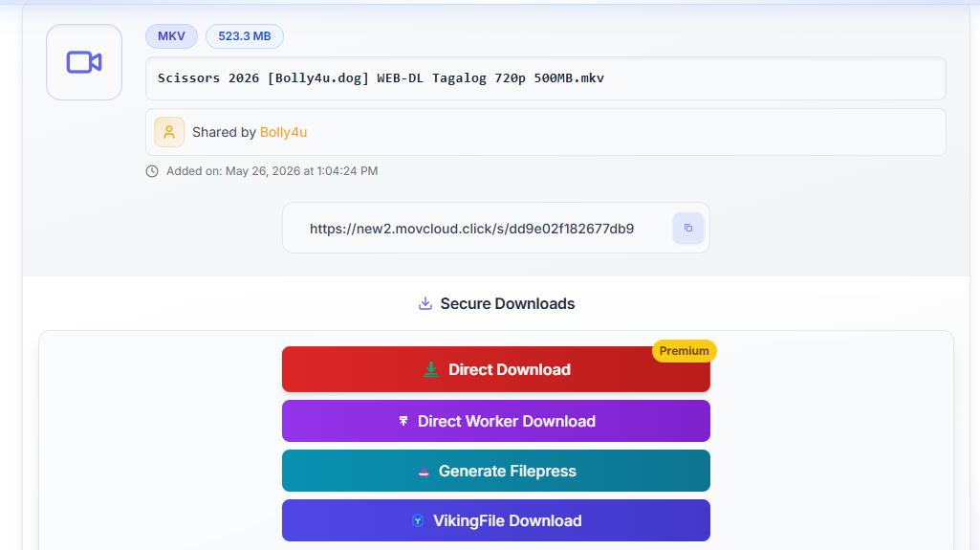The height and width of the screenshot is (550, 980).
Task: Click the MKV format badge
Action: point(171,36)
